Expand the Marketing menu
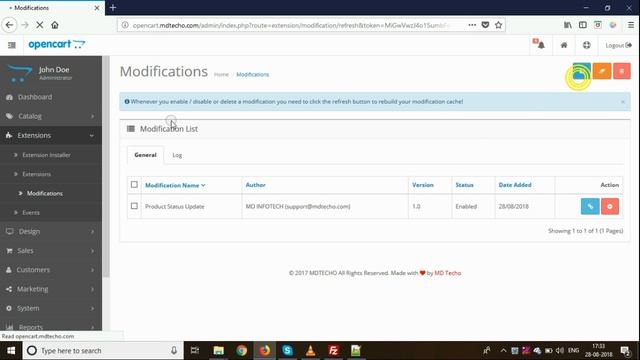640x360 pixels. [51, 289]
